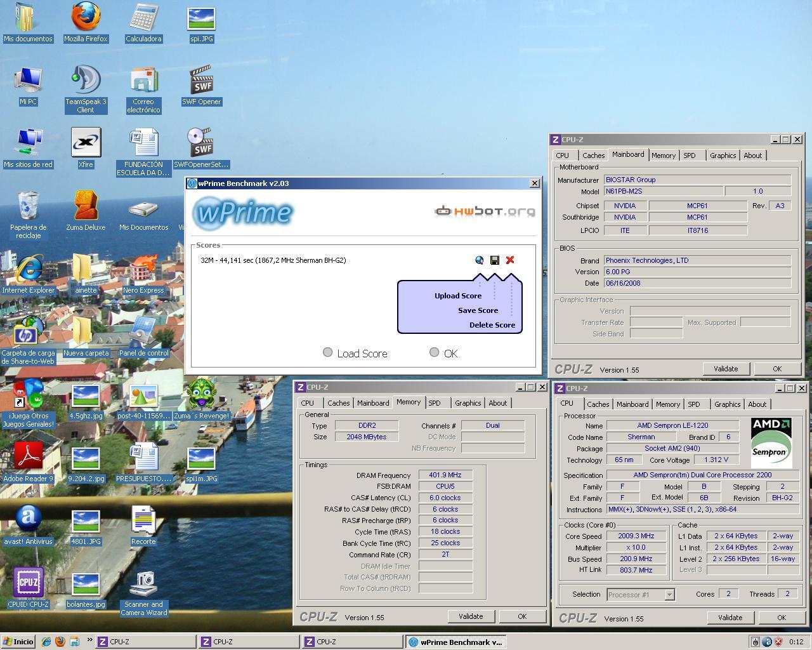Open the Calculadora desktop icon
Screen dimensions: 812x650
click(x=143, y=22)
